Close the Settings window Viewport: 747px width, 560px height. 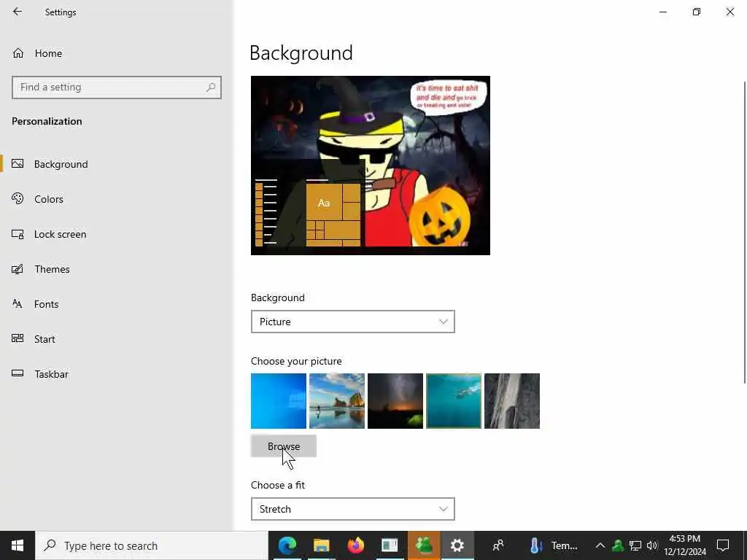[x=729, y=12]
